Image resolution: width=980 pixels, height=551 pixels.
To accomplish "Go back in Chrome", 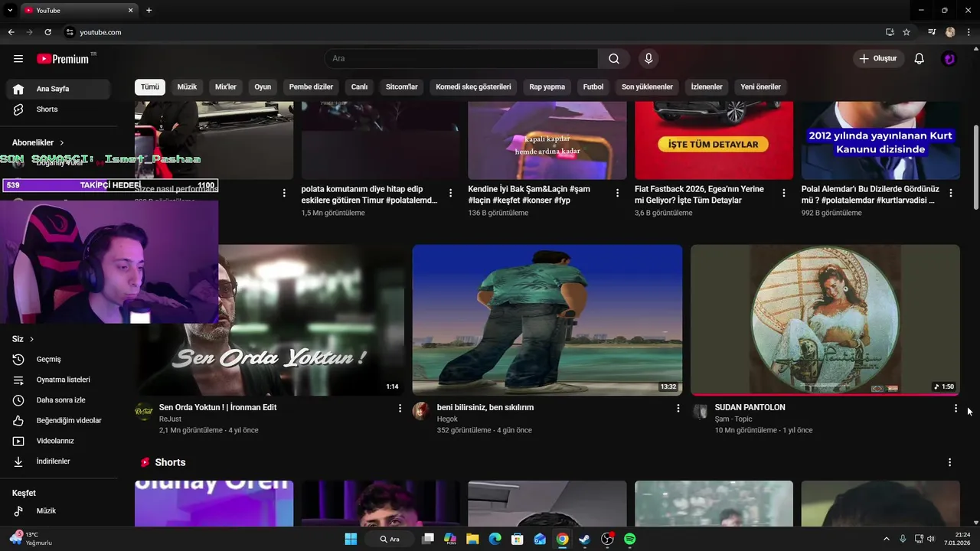I will coord(11,32).
